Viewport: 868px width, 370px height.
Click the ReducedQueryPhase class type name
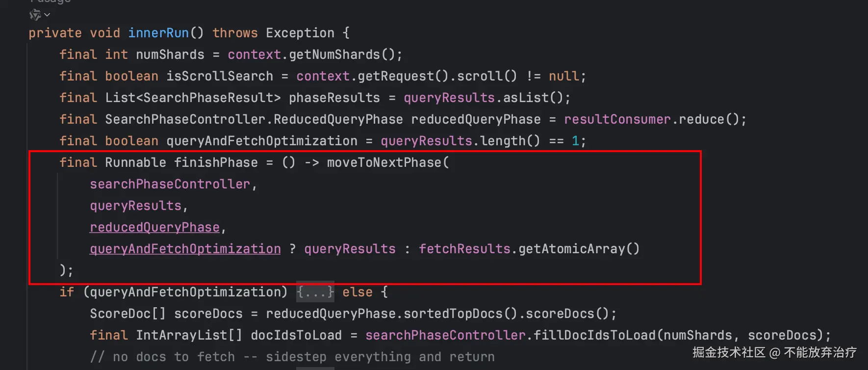338,119
